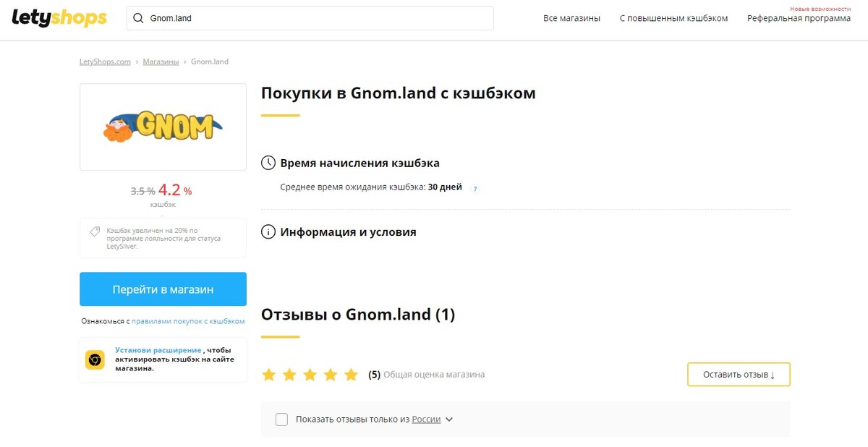This screenshot has height=447, width=868.
Task: Click the Chrome extension icon
Action: [x=95, y=359]
